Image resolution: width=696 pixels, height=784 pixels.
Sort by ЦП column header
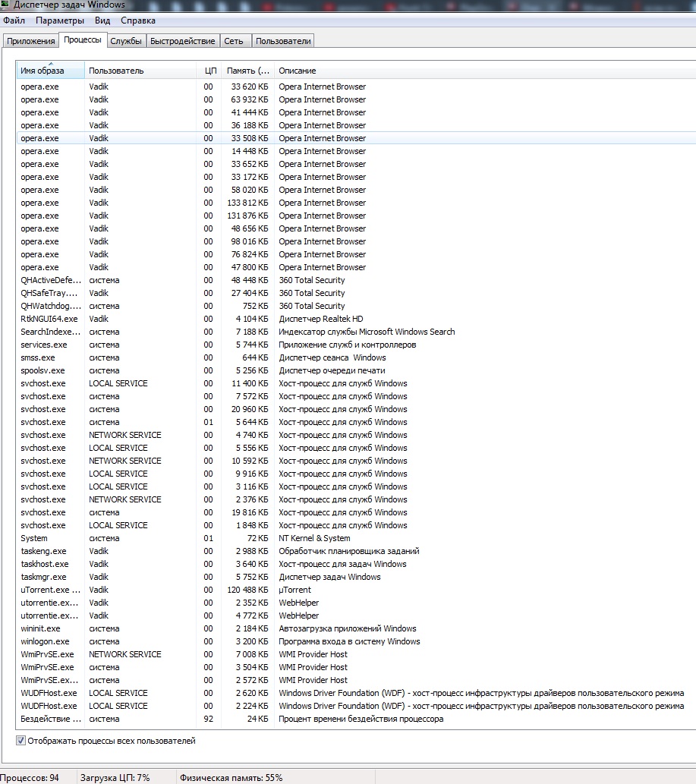209,71
